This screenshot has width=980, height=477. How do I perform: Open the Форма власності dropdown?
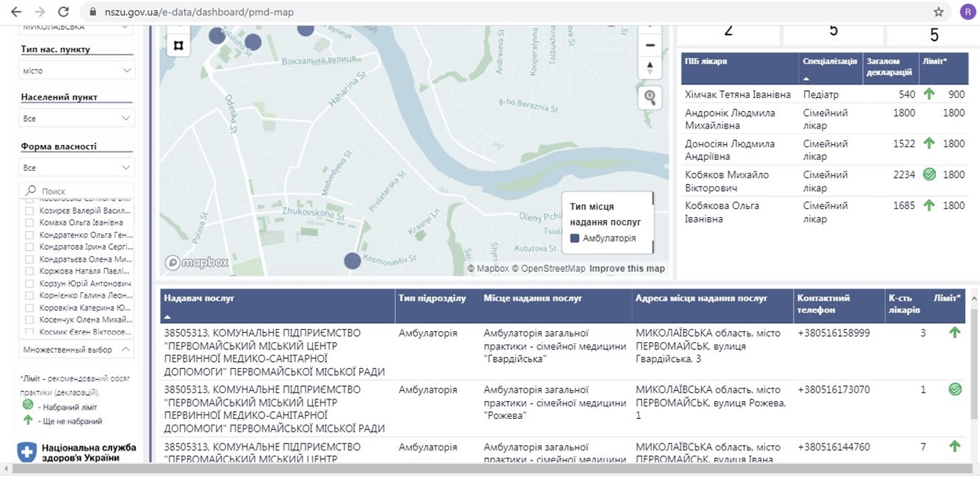[77, 168]
